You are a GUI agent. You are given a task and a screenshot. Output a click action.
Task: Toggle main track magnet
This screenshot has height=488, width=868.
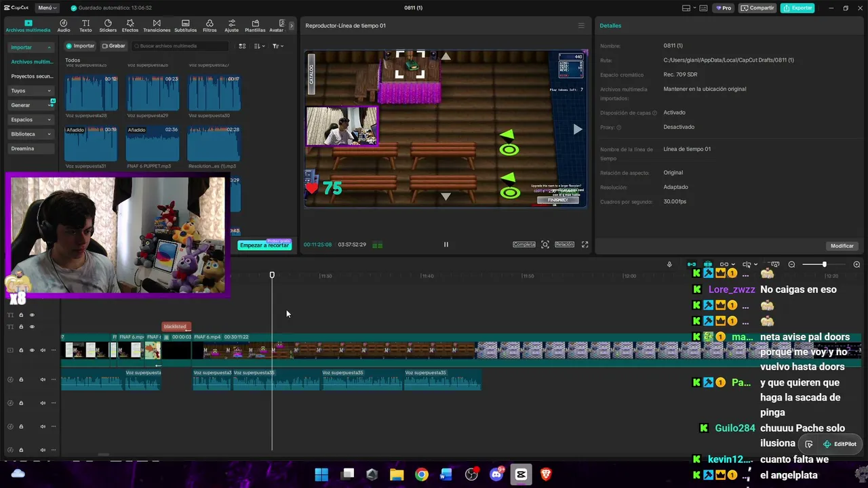[x=692, y=264]
